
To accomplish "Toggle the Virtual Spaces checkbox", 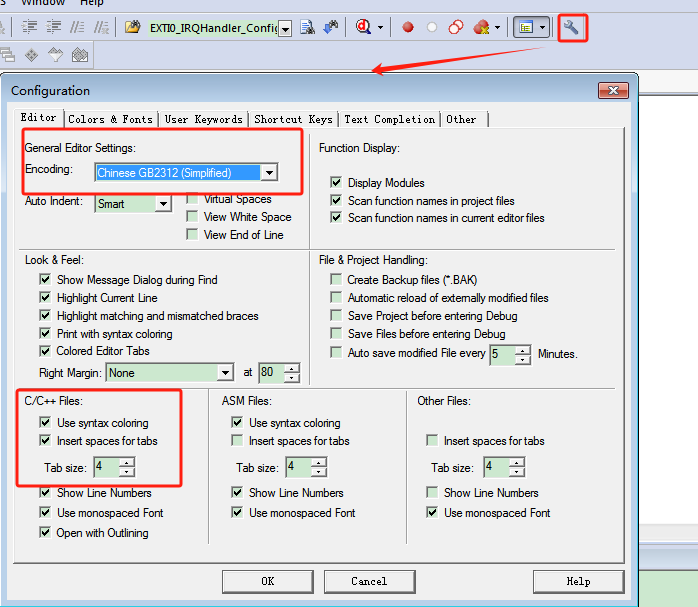I will coord(192,198).
